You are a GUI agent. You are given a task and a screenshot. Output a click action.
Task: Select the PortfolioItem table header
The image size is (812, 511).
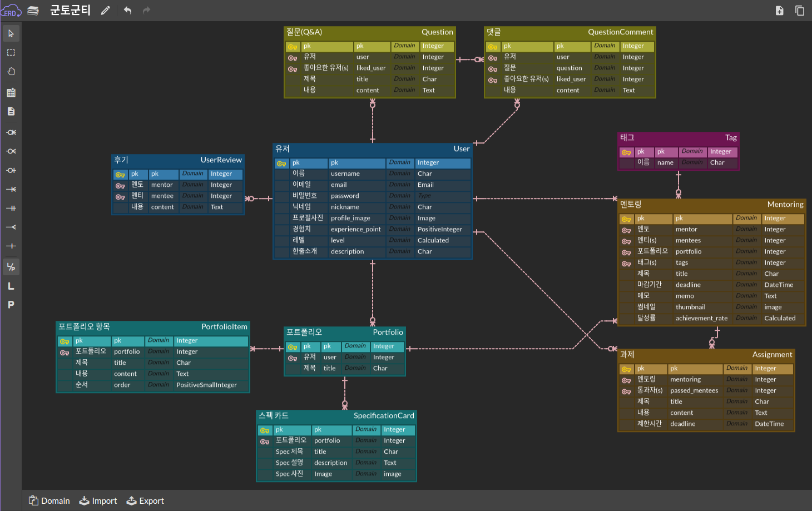click(x=153, y=327)
